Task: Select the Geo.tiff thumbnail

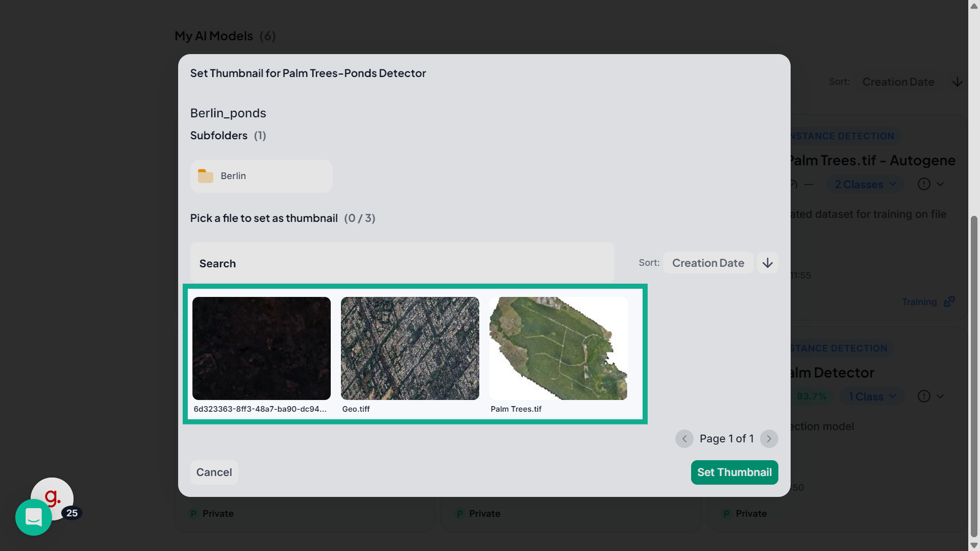Action: point(410,348)
